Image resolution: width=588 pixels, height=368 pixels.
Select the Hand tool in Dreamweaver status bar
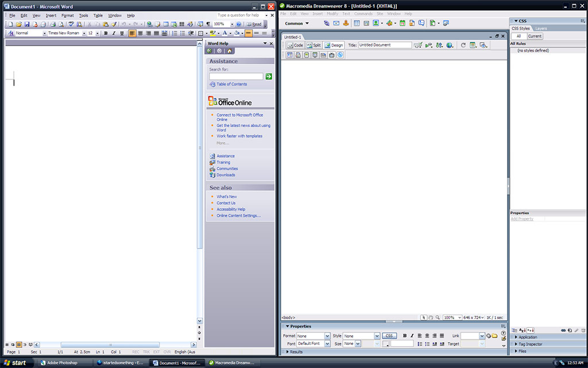click(431, 317)
